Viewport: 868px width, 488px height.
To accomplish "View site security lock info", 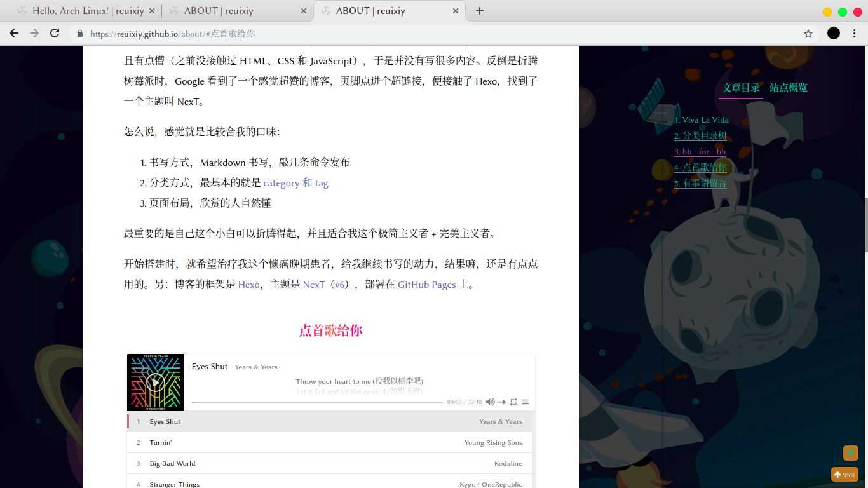I will pos(80,34).
